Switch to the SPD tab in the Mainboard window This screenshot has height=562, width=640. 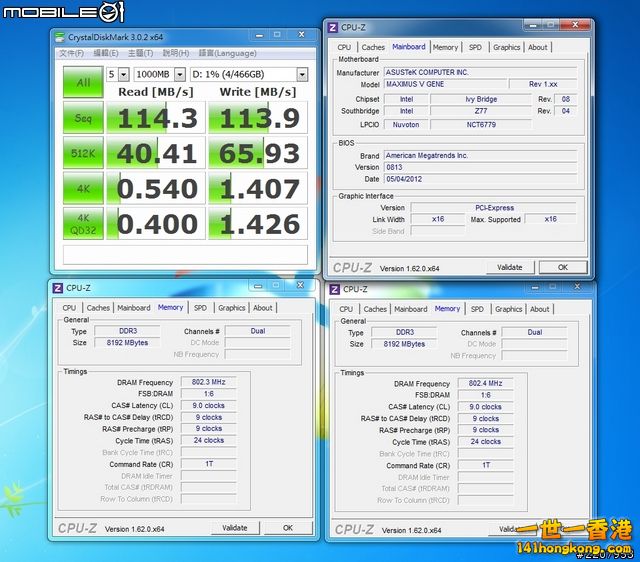tap(475, 47)
